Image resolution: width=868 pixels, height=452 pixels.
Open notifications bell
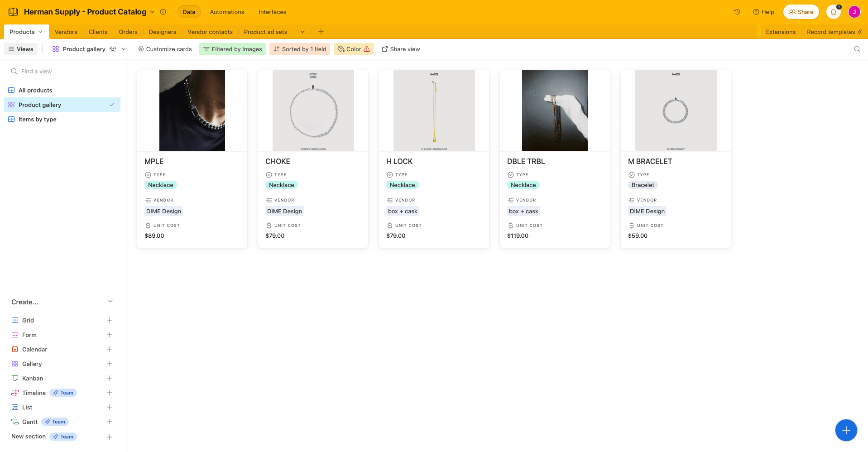(x=833, y=12)
